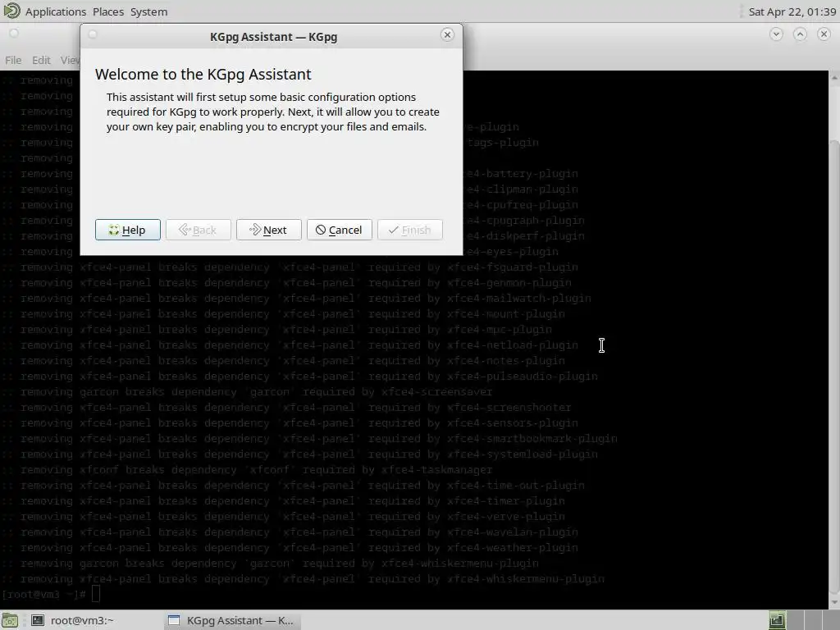Minimize the terminal window
This screenshot has height=630, width=840.
tap(776, 34)
